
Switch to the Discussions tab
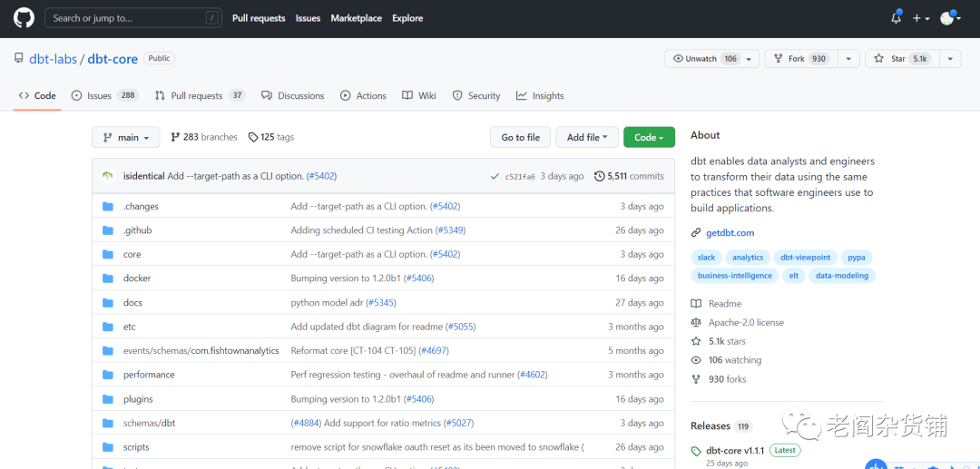coord(293,95)
